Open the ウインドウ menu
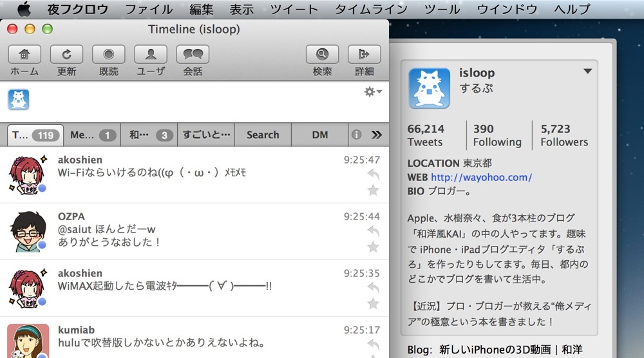This screenshot has width=644, height=358. pyautogui.click(x=507, y=9)
